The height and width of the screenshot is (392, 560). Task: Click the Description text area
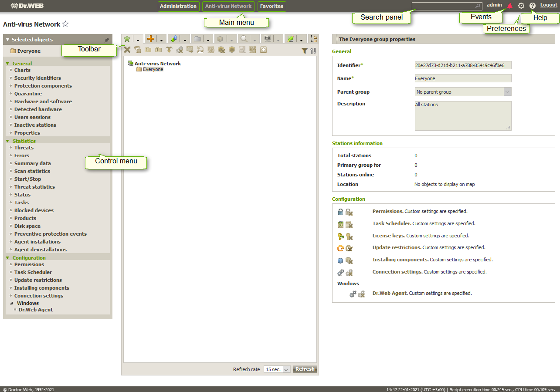click(x=463, y=116)
